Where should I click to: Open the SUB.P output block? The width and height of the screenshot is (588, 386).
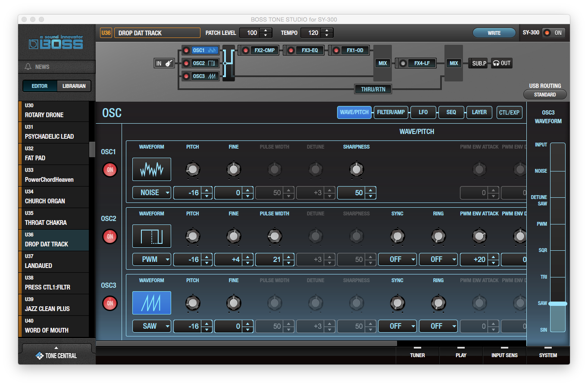(478, 63)
